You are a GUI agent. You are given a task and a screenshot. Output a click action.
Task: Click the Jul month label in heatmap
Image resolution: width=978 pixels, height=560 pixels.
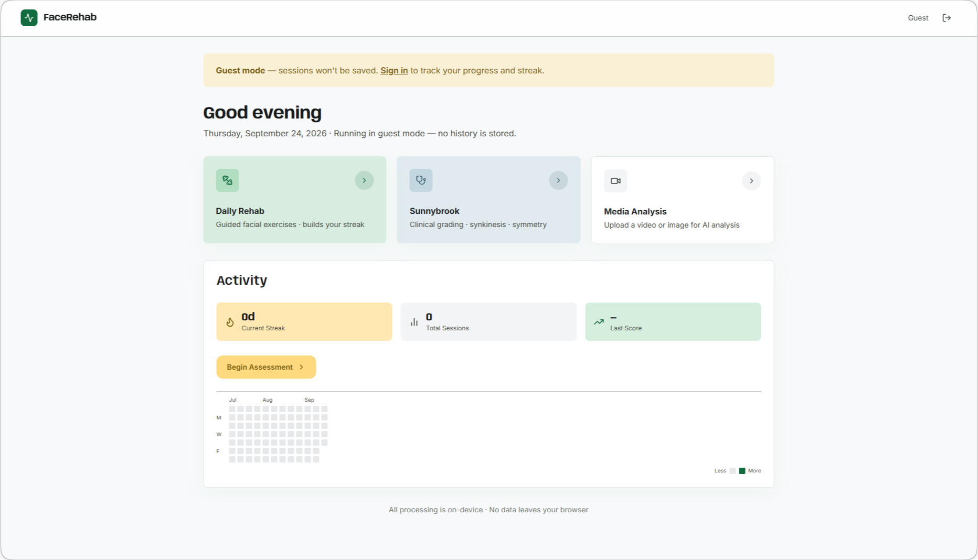point(232,400)
